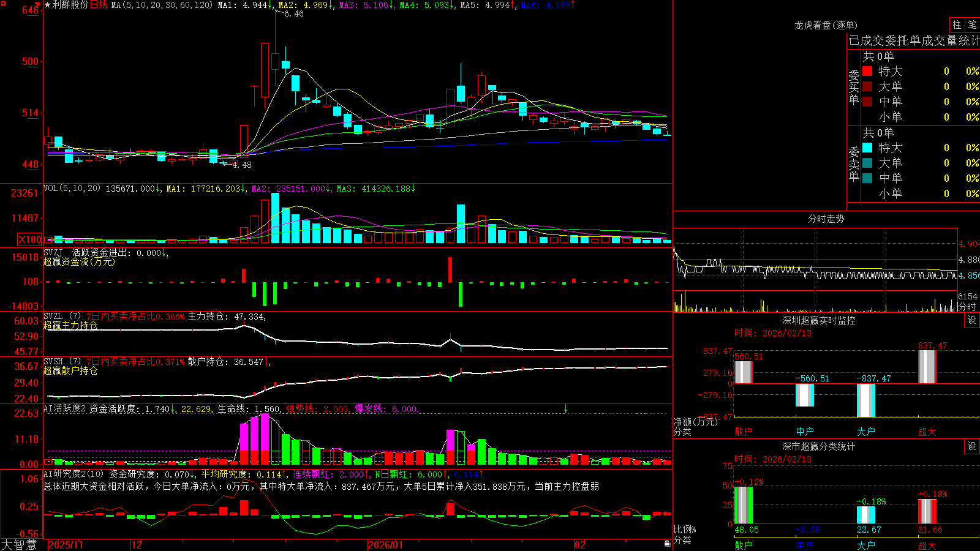
Task: Click the 4.48 low price annotation
Action: click(242, 165)
